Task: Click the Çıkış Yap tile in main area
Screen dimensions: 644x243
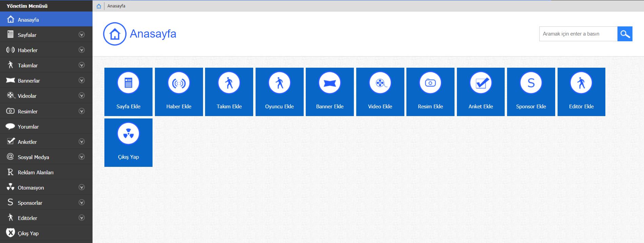Action: click(x=128, y=142)
